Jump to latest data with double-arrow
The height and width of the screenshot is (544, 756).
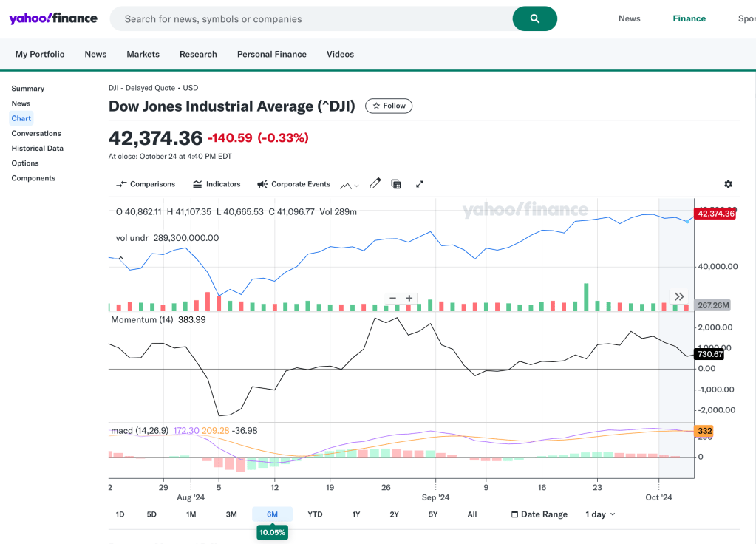679,296
